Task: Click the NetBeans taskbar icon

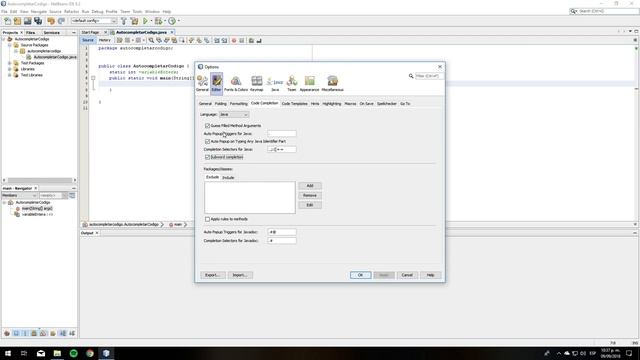Action: (x=106, y=353)
